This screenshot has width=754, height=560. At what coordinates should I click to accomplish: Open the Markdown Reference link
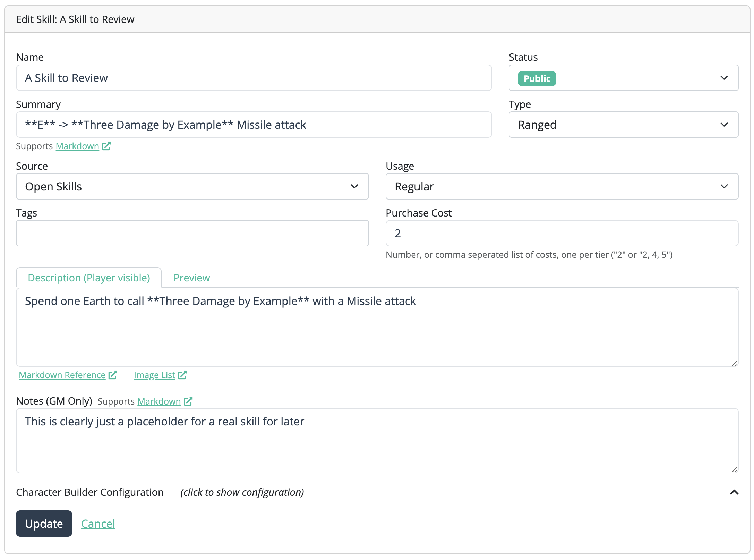[x=62, y=375]
